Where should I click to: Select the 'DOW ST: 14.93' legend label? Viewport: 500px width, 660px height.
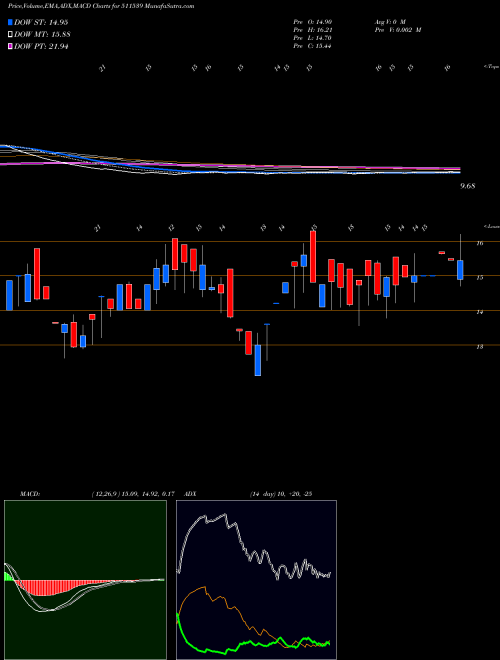tap(41, 22)
